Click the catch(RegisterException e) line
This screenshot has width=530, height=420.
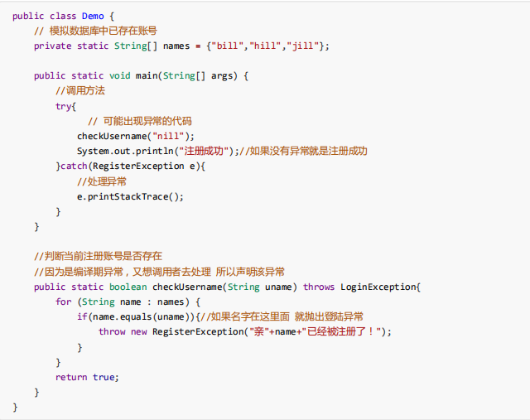coord(131,167)
